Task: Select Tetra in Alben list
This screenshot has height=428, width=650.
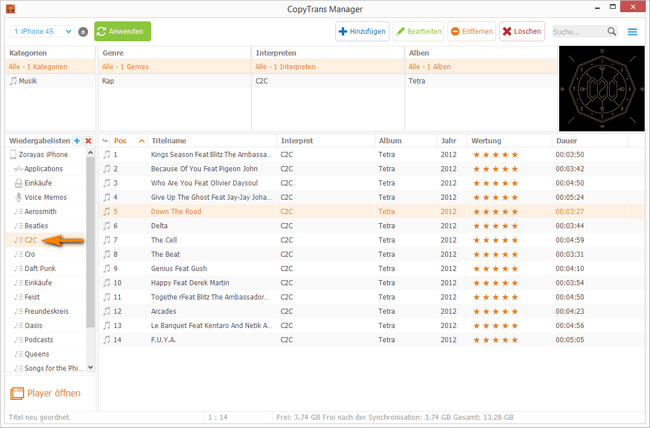Action: tap(481, 81)
